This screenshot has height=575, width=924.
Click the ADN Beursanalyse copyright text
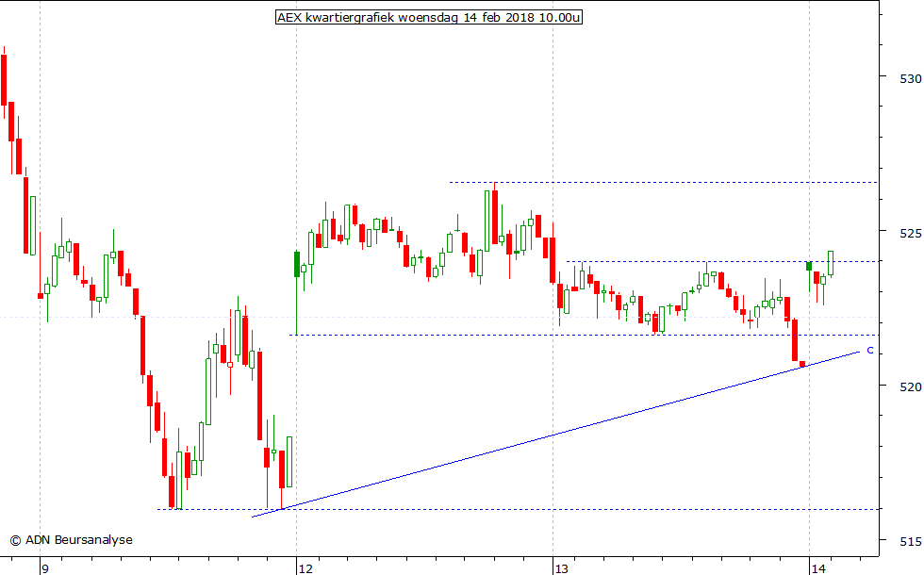click(x=72, y=540)
